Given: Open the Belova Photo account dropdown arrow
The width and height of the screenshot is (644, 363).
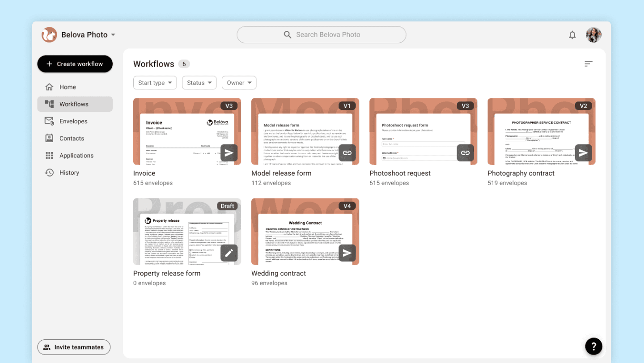Looking at the screenshot, I should pyautogui.click(x=113, y=35).
